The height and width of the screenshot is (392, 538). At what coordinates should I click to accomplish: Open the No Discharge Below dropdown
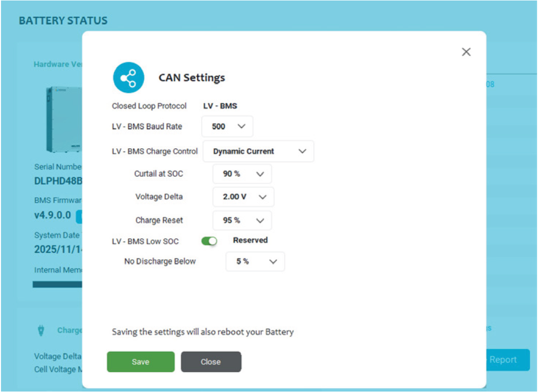click(x=255, y=261)
